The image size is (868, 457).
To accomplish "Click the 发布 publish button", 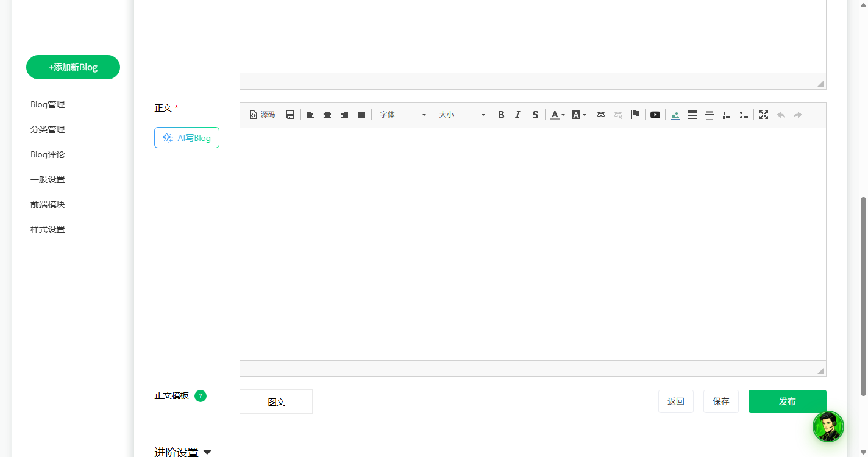I will [788, 401].
